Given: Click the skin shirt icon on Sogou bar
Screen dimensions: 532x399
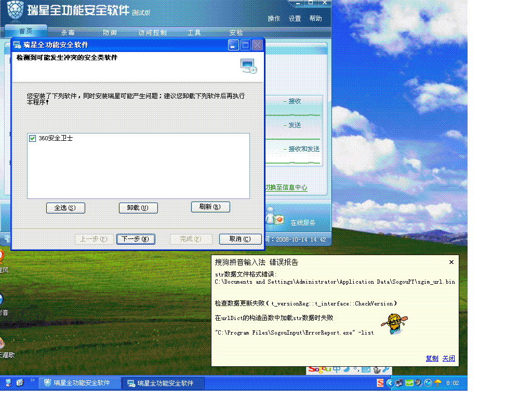Looking at the screenshot, I should [x=377, y=369].
